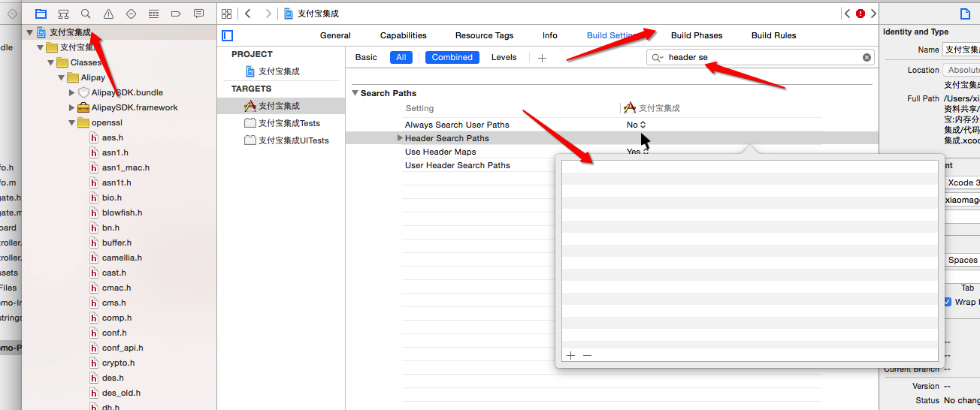Select the User Header Search Paths setting
The height and width of the screenshot is (410, 980).
(457, 165)
